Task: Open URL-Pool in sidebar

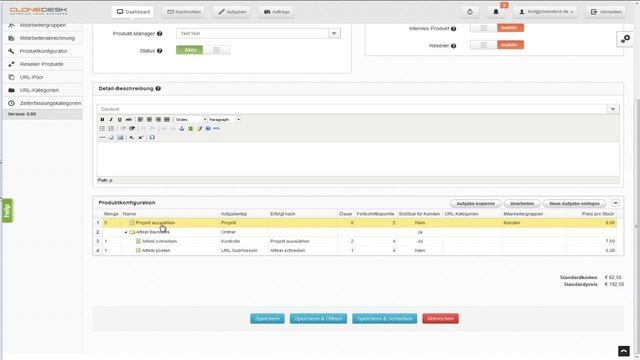Action: pos(43,77)
